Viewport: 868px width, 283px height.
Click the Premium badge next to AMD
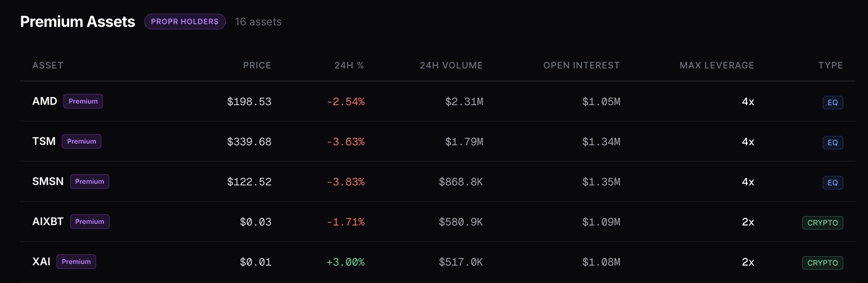(83, 101)
